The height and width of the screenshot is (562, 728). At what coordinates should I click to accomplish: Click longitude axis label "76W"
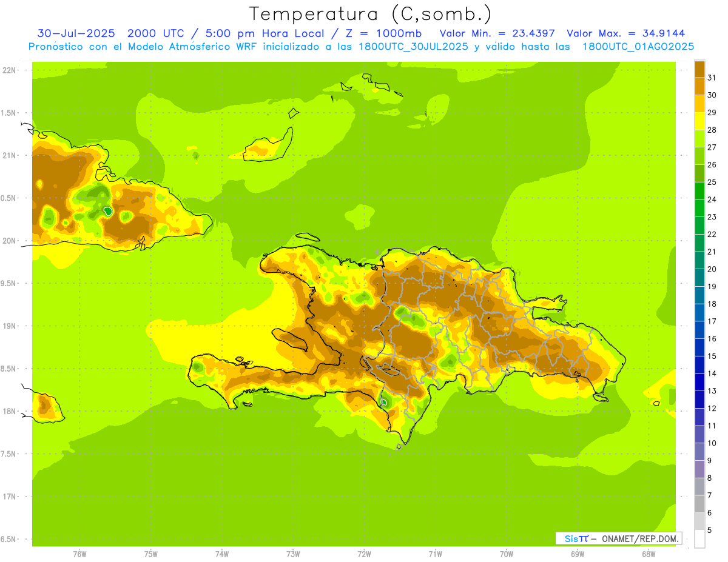pyautogui.click(x=79, y=554)
